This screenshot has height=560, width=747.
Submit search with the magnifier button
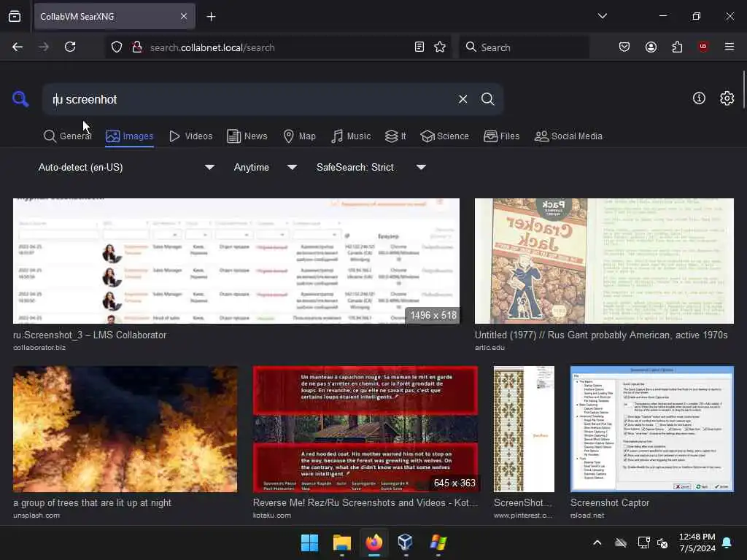pos(488,99)
